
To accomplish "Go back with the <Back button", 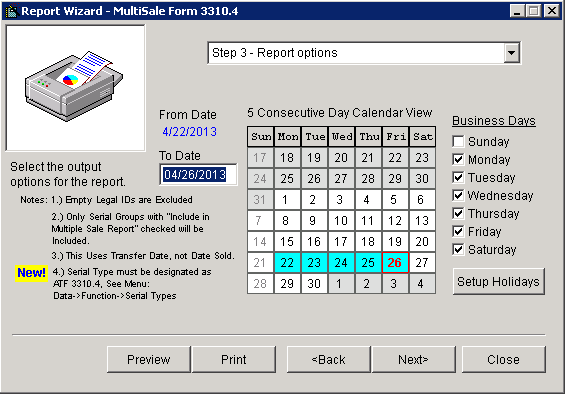I will coord(329,359).
